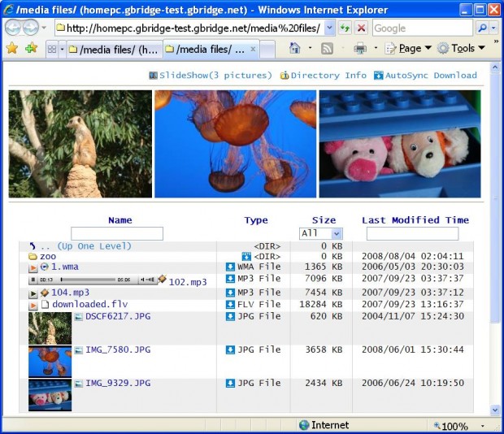Open the 102.mp3 file link
Screen dimensions: 504x434
click(x=188, y=282)
